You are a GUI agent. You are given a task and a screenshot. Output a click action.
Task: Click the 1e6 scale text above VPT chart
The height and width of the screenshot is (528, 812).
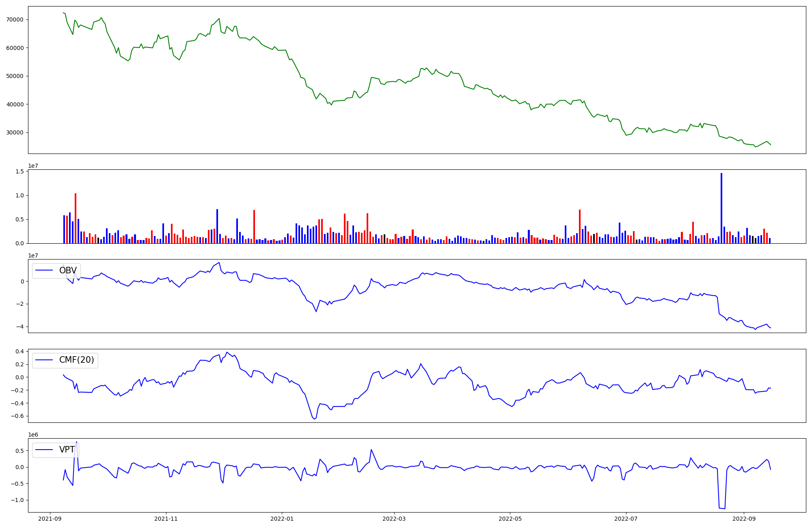tap(33, 435)
